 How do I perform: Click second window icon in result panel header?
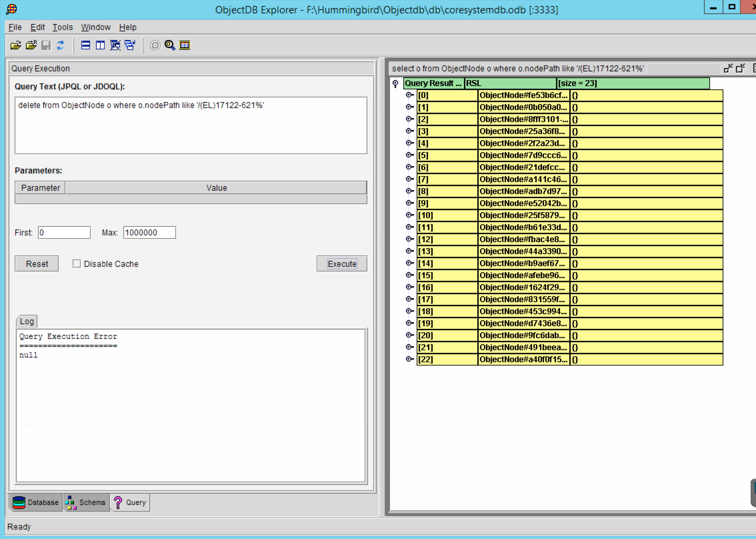(741, 68)
